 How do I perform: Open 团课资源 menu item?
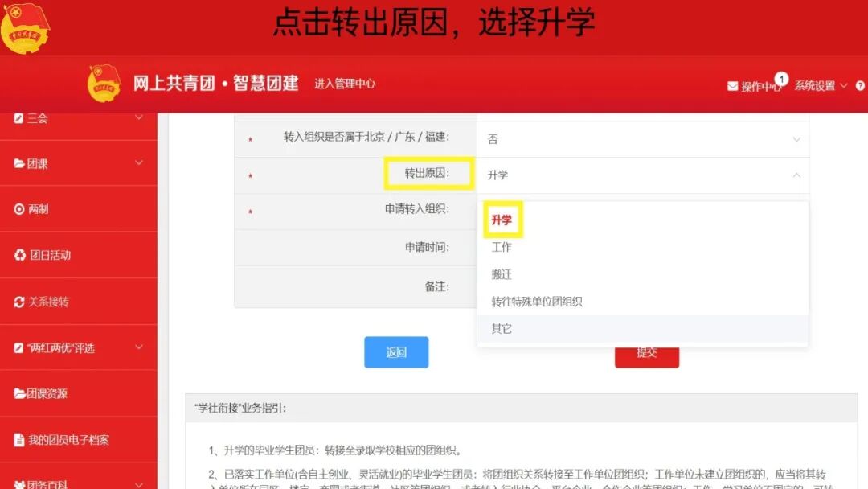click(x=79, y=393)
